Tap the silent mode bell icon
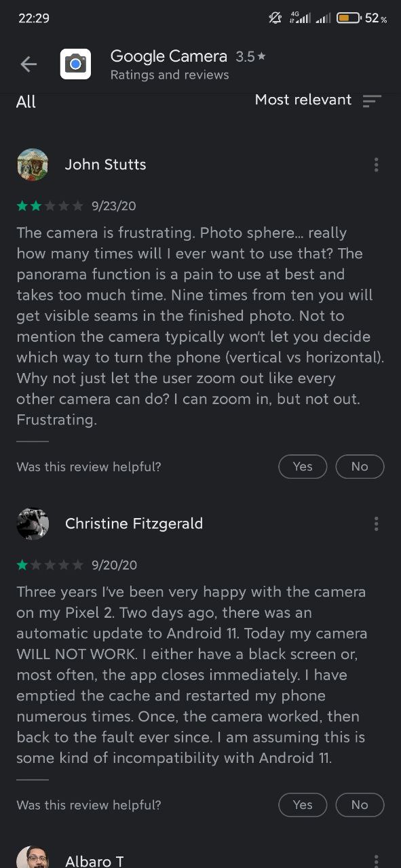 coord(275,18)
